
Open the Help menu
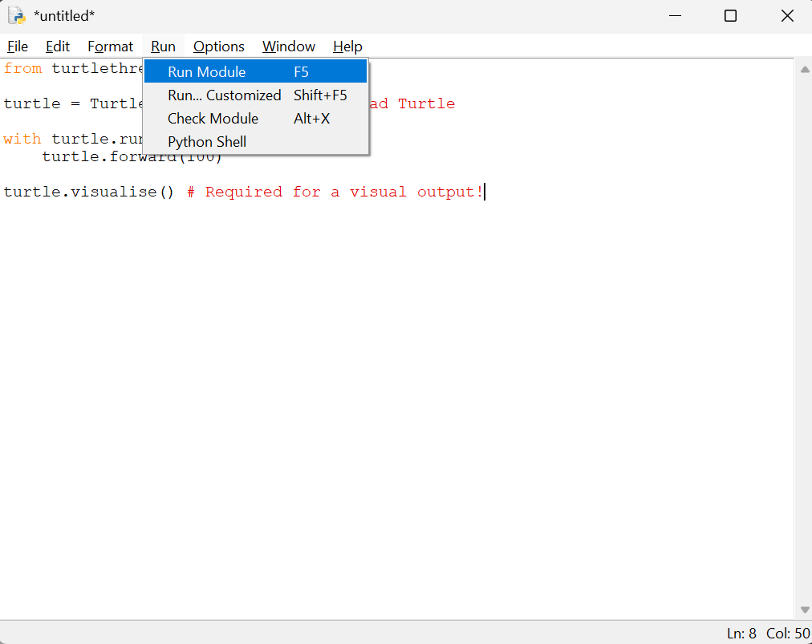347,47
